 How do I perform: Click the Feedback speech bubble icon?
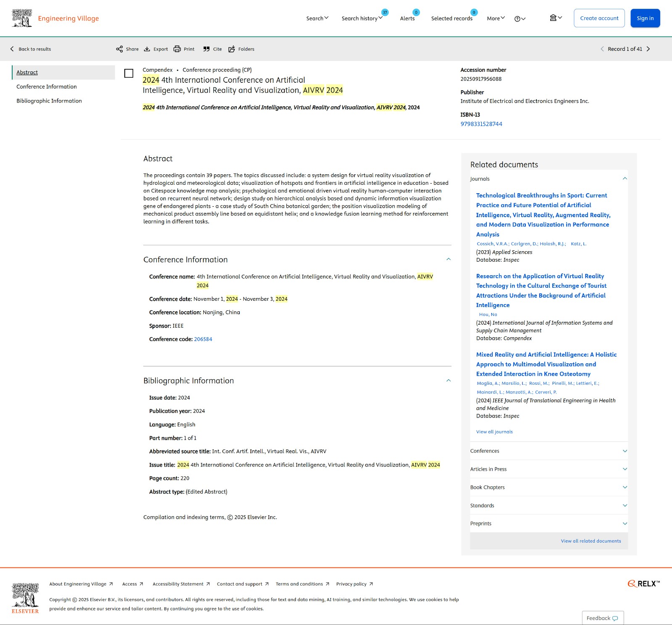[615, 618]
